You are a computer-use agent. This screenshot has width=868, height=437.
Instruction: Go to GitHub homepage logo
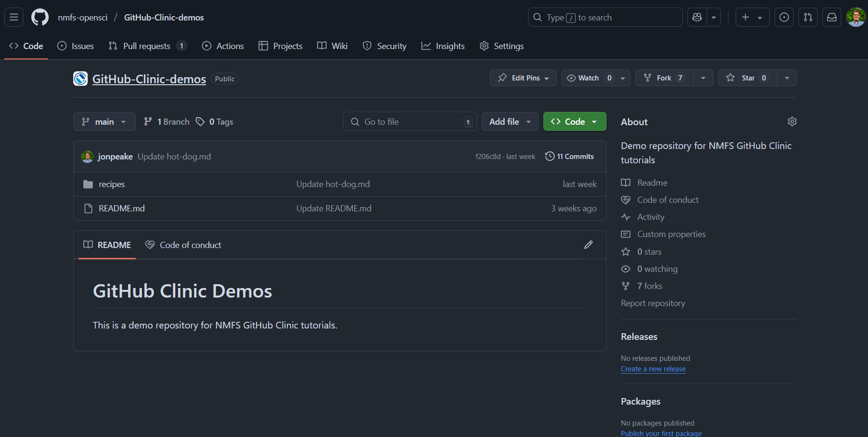(x=40, y=17)
